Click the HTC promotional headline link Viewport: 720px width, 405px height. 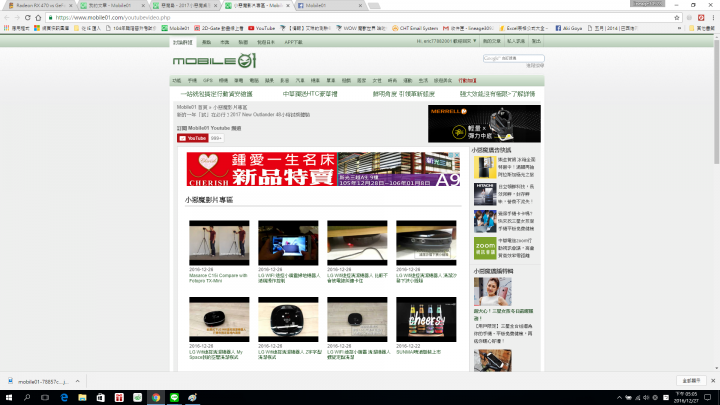[310, 94]
